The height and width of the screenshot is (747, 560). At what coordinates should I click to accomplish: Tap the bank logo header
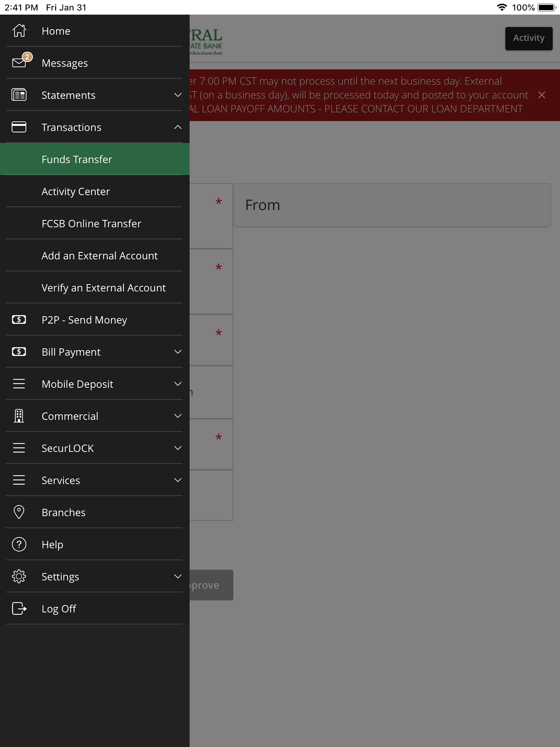click(206, 41)
